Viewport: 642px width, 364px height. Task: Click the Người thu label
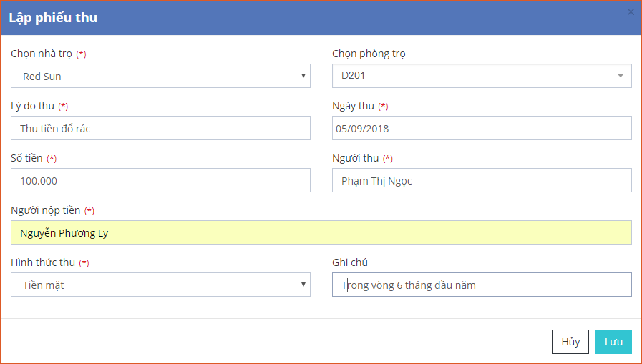pos(356,158)
